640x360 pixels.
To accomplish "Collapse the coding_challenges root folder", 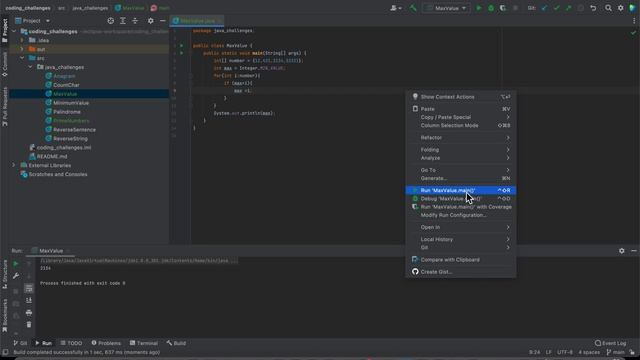I will (x=14, y=31).
